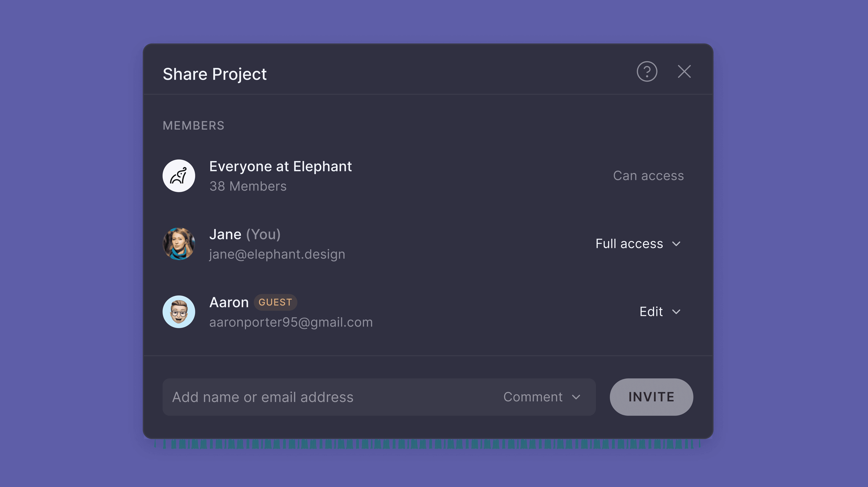Click Jane's profile photo avatar
Image resolution: width=868 pixels, height=487 pixels.
pos(179,244)
